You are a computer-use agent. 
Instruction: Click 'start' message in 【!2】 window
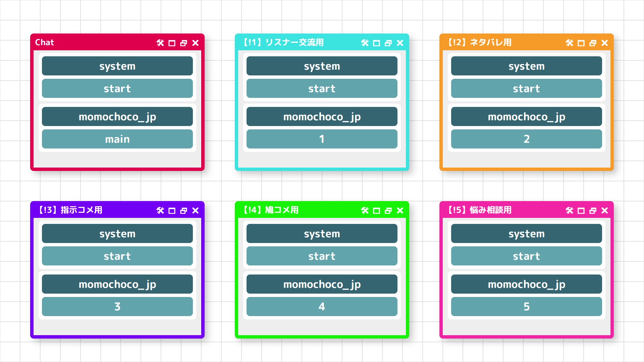(x=527, y=88)
